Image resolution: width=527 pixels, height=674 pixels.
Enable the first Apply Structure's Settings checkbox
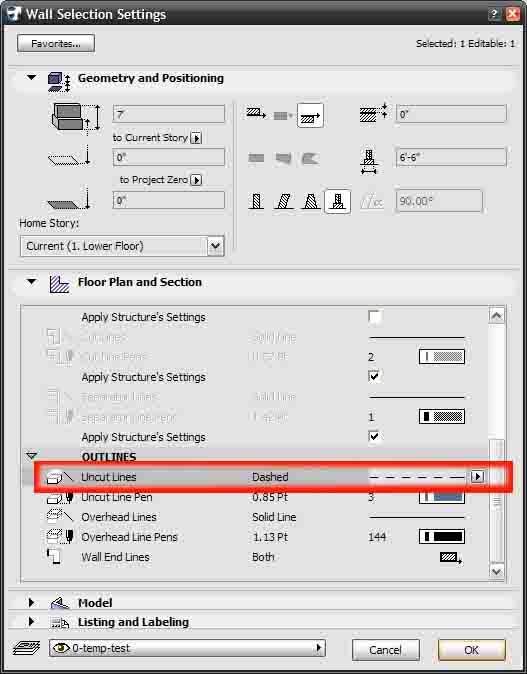(374, 316)
